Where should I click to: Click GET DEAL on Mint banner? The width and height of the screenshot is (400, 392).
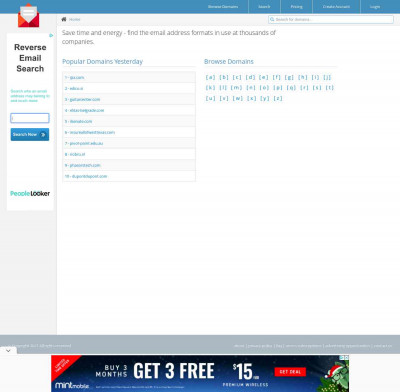(x=290, y=372)
